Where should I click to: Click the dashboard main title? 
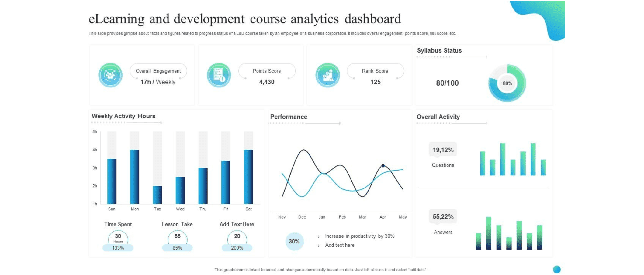click(x=245, y=19)
